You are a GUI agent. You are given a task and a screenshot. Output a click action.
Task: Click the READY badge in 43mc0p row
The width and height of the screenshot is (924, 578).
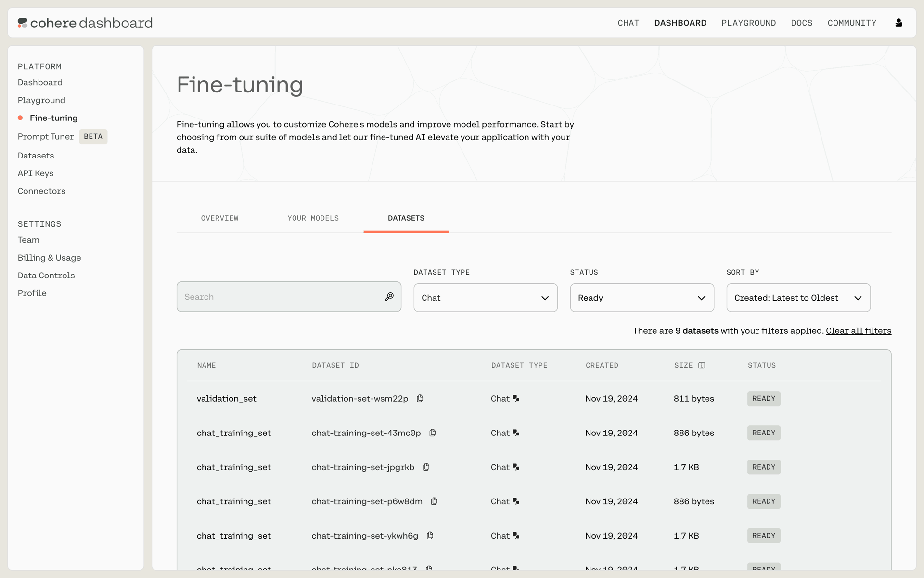click(x=764, y=433)
